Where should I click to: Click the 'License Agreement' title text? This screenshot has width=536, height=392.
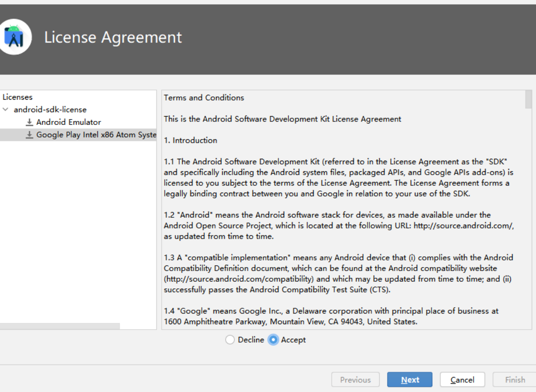pyautogui.click(x=113, y=37)
